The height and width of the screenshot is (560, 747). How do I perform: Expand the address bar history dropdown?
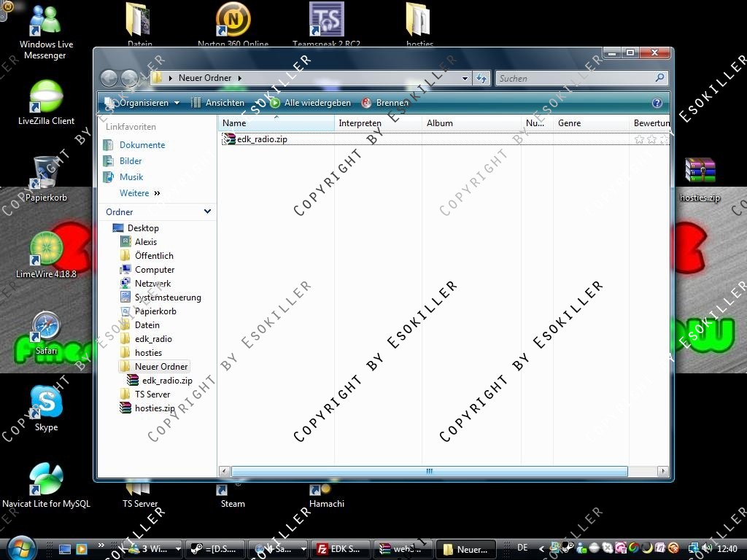click(465, 78)
